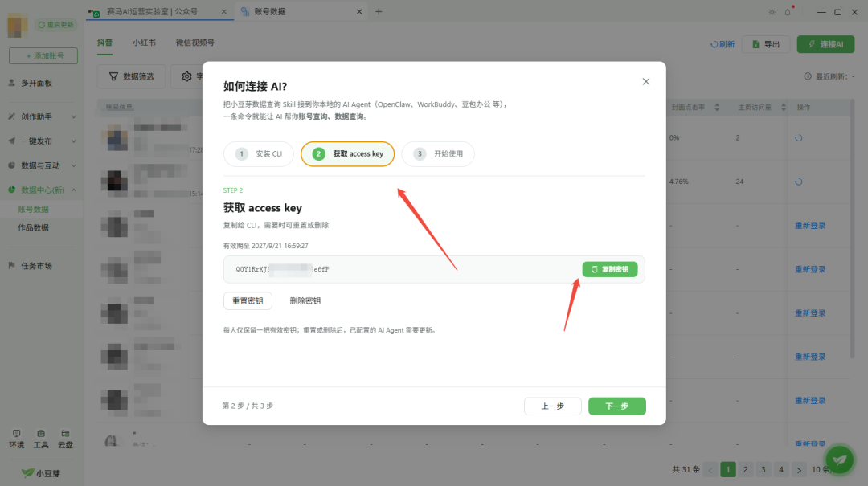
Task: Click refresh icon in the 4.76% row
Action: pos(798,182)
